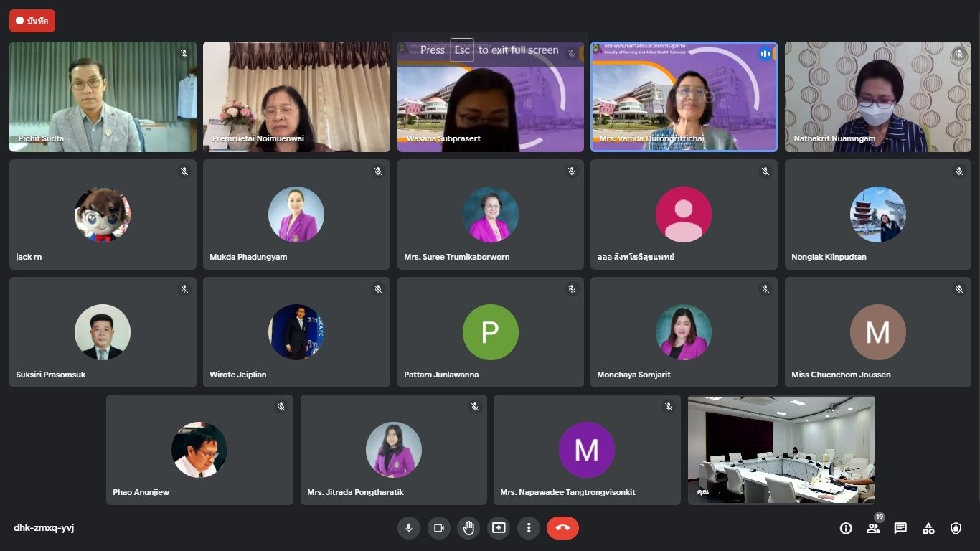Image resolution: width=980 pixels, height=551 pixels.
Task: Click speaking indicator on Vanida's tile
Action: click(x=765, y=54)
